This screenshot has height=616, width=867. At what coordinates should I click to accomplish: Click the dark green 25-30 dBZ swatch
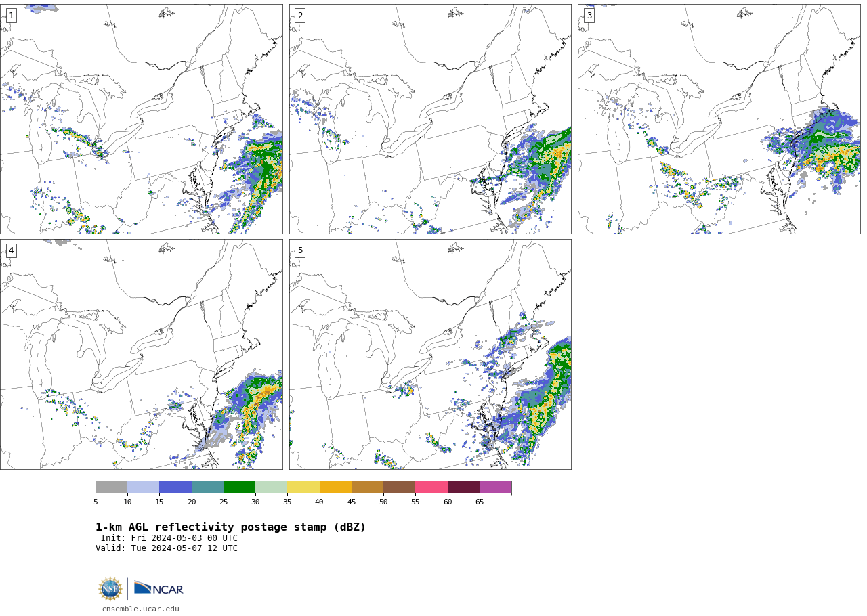tap(239, 487)
